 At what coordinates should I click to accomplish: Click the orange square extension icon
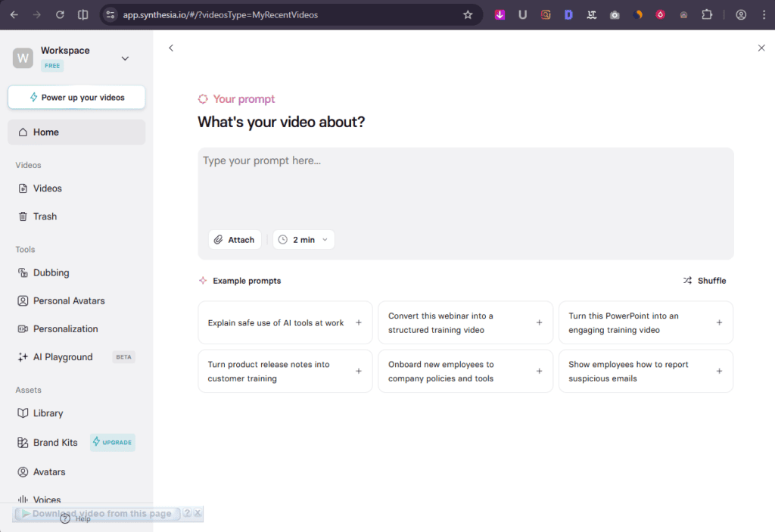click(x=546, y=15)
